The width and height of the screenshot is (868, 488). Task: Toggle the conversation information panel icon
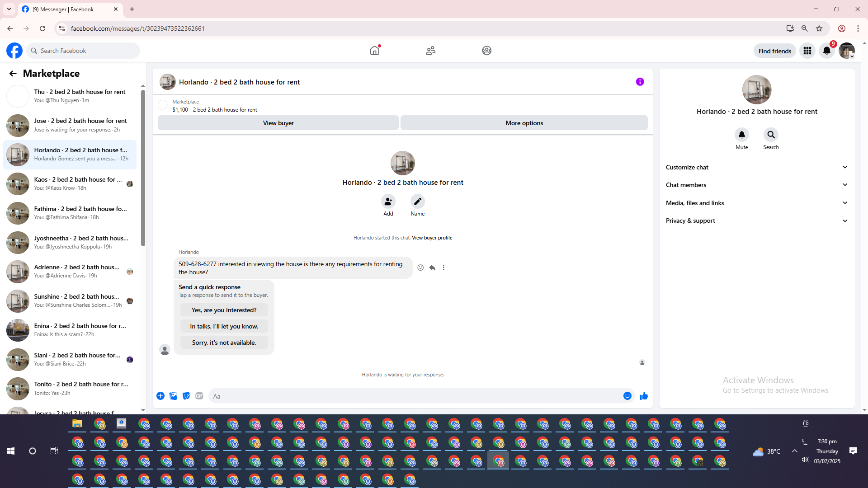pyautogui.click(x=640, y=82)
